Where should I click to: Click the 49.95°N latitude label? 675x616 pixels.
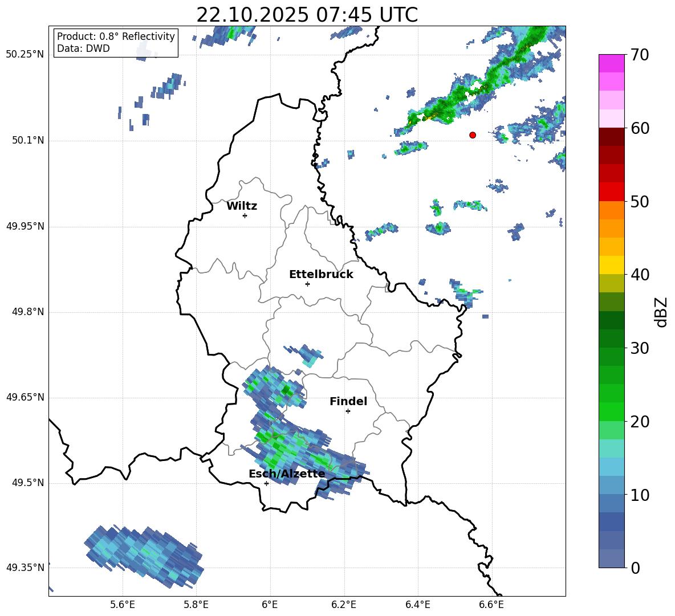point(25,226)
